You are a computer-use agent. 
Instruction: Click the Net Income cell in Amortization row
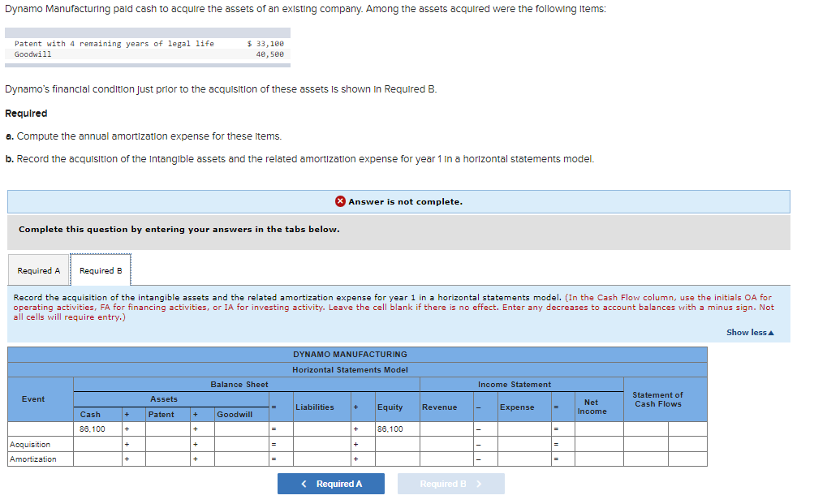click(599, 459)
